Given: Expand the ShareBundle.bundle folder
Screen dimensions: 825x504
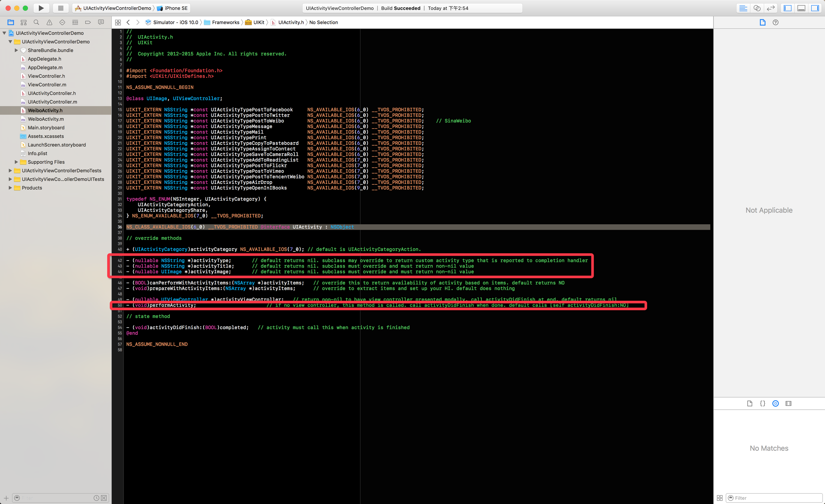Looking at the screenshot, I should click(x=16, y=50).
